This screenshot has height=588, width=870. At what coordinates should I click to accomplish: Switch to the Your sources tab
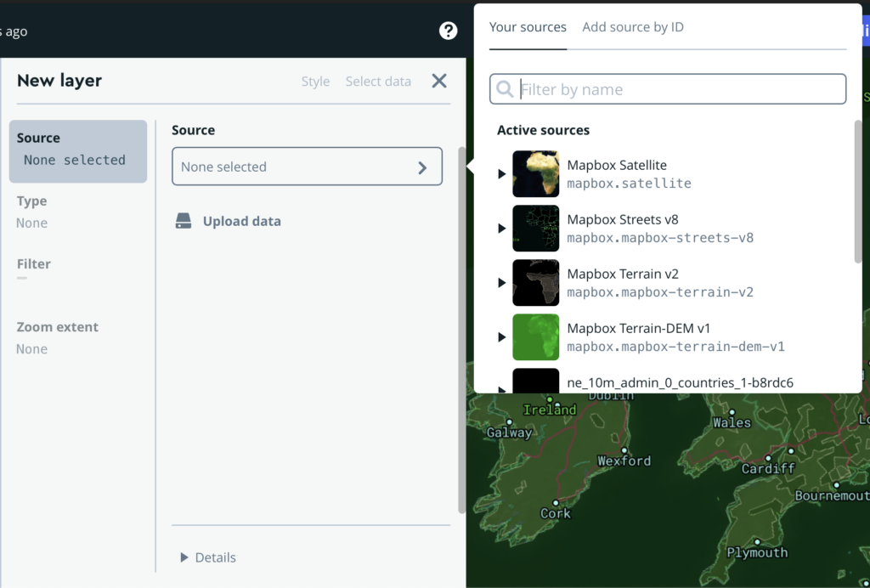coord(528,27)
